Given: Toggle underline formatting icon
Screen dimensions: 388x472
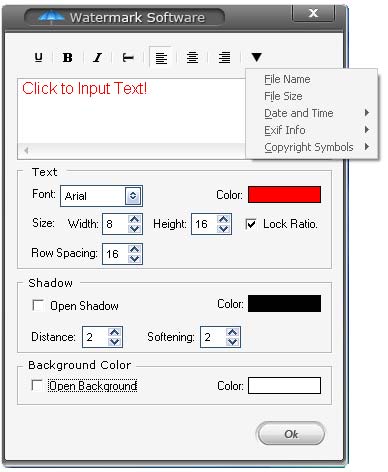Looking at the screenshot, I should coord(39,58).
